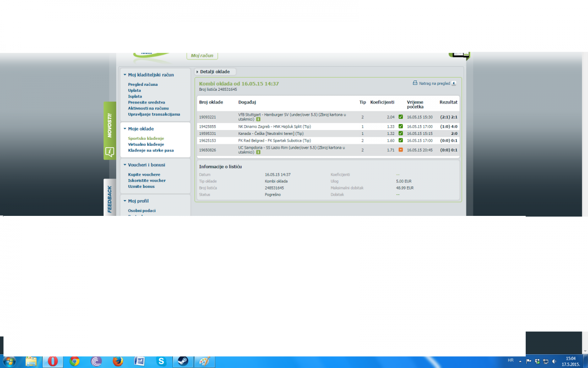Open the BitTorrent taskbar icon
The width and height of the screenshot is (588, 368).
96,361
